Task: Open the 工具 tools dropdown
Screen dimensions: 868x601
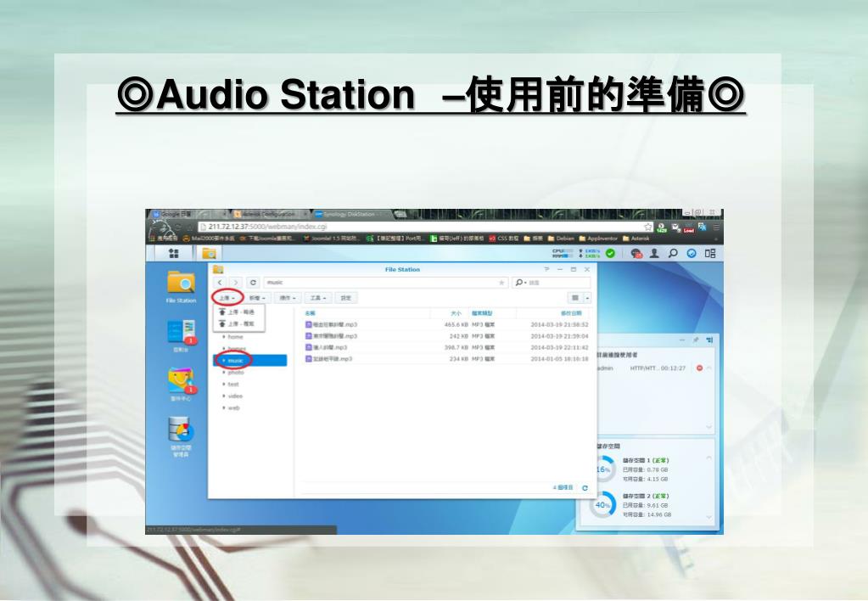Action: pos(317,298)
